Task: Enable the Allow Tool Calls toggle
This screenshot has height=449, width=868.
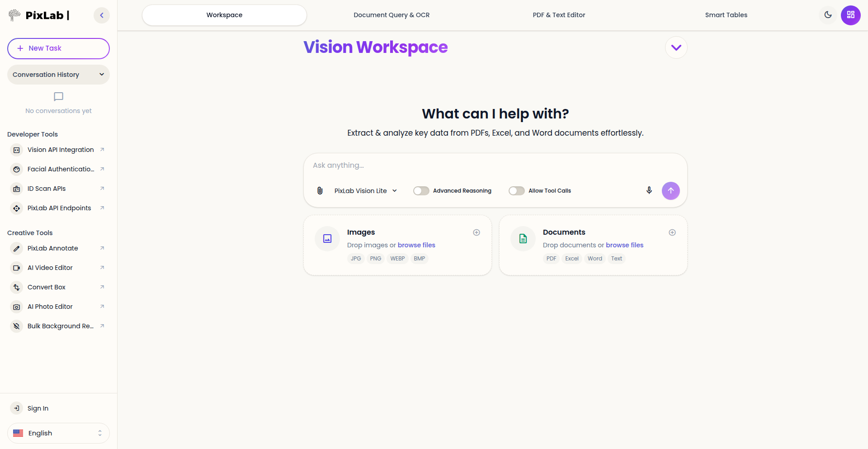Action: [516, 191]
